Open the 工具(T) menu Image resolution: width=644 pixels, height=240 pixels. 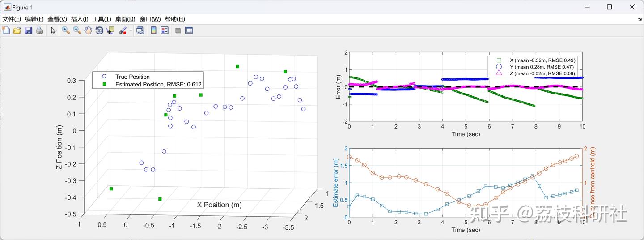102,19
